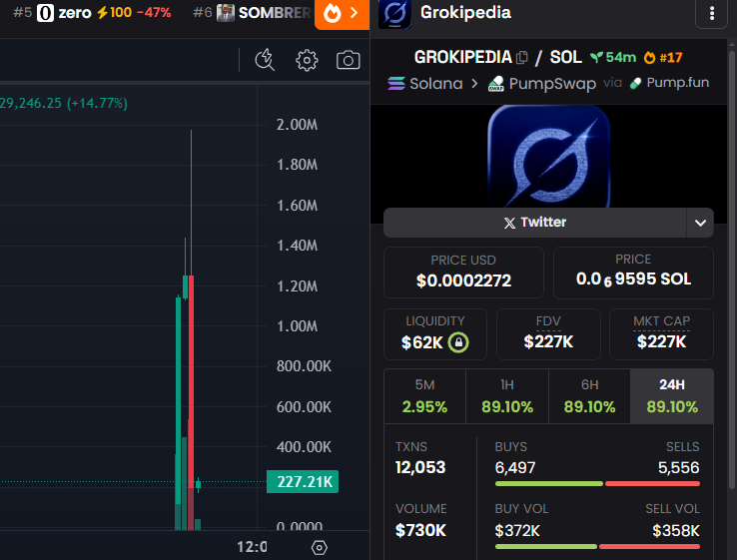This screenshot has width=737, height=560.
Task: Click the 1.00M price axis label
Action: click(297, 326)
